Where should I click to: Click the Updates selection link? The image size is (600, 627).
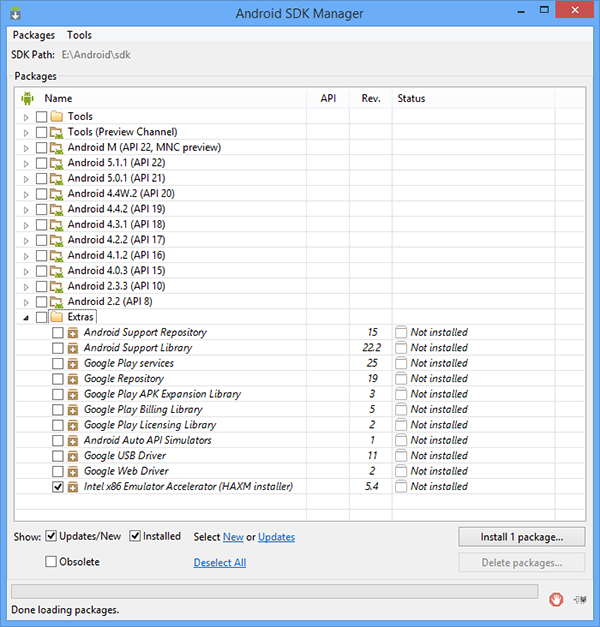coord(276,537)
